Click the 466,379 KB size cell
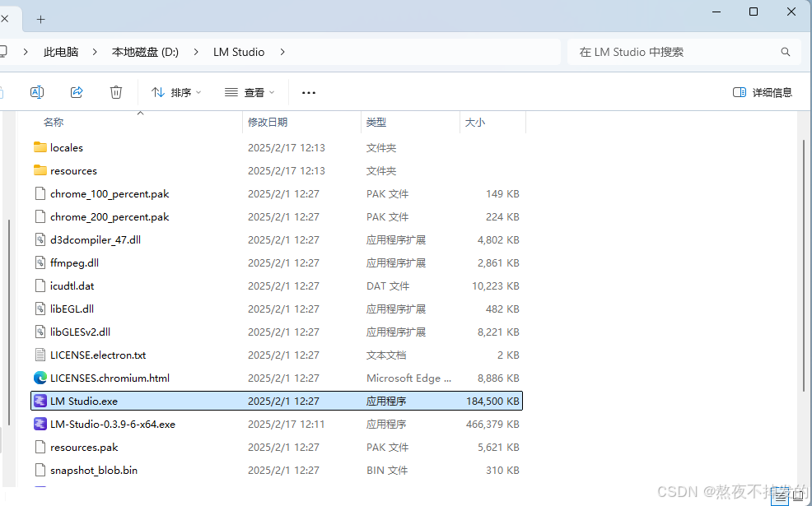 click(492, 425)
